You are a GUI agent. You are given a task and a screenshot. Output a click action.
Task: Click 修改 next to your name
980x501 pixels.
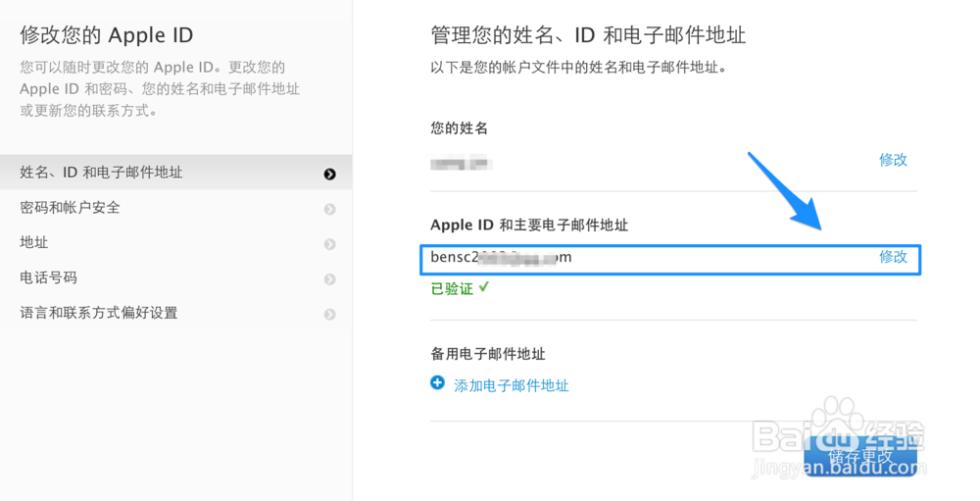[x=893, y=160]
